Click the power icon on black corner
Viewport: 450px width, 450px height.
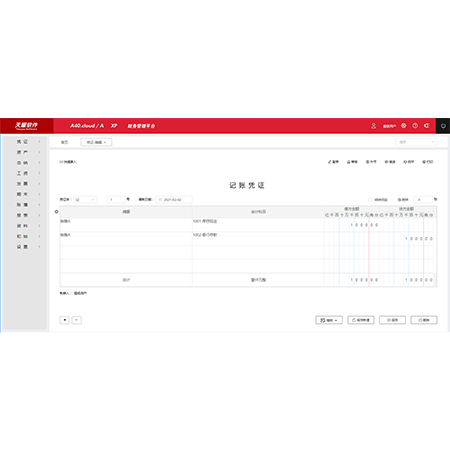point(443,126)
